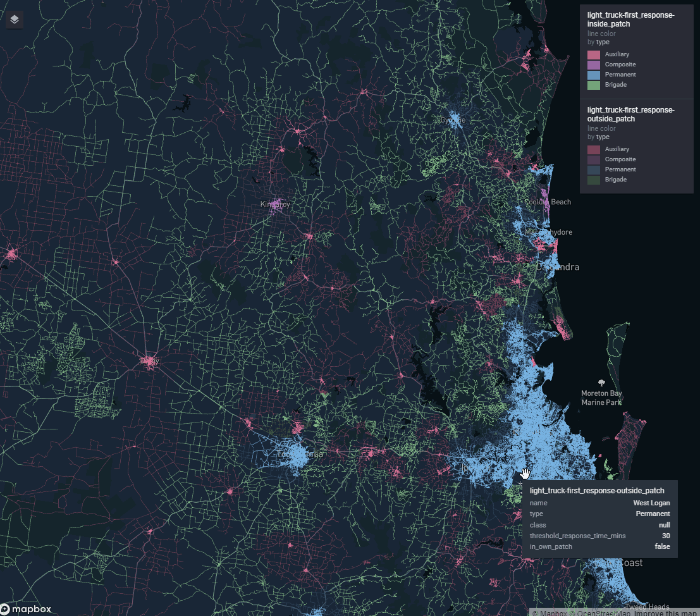Screen dimensions: 700x616
Task: Click the Caloundra label on the map
Action: tap(557, 267)
